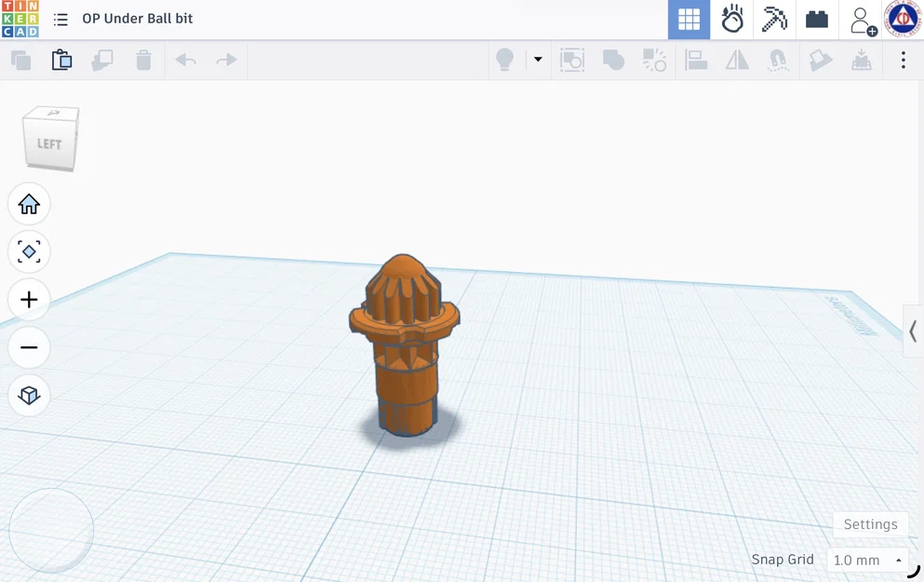
Task: Click the Copy tool
Action: click(x=21, y=61)
